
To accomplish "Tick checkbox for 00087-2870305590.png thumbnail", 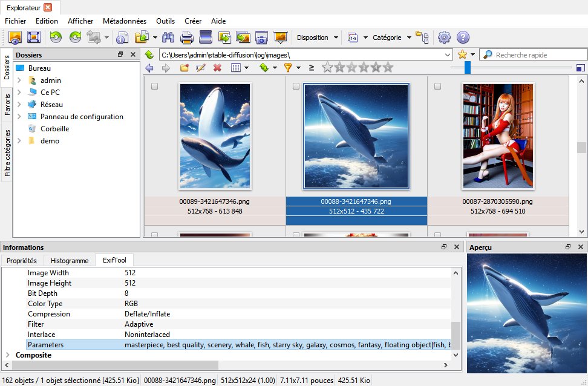I will coord(437,87).
